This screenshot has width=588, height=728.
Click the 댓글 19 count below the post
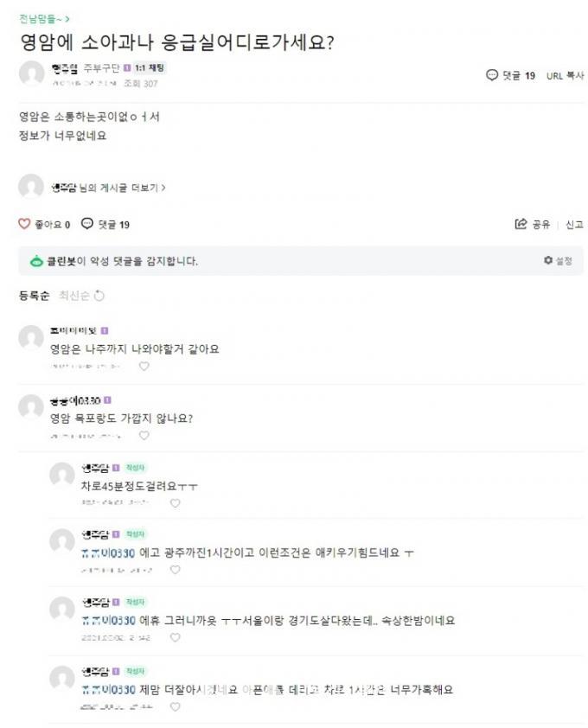[x=114, y=225]
